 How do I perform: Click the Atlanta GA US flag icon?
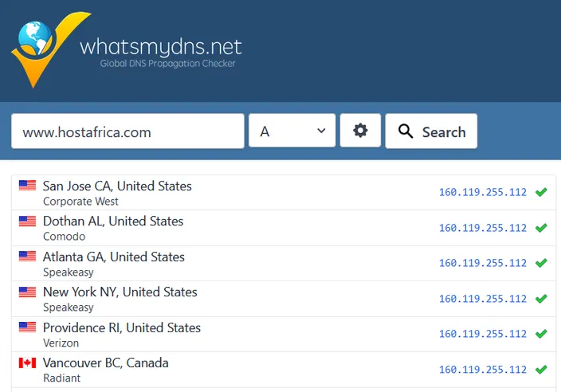(x=27, y=257)
